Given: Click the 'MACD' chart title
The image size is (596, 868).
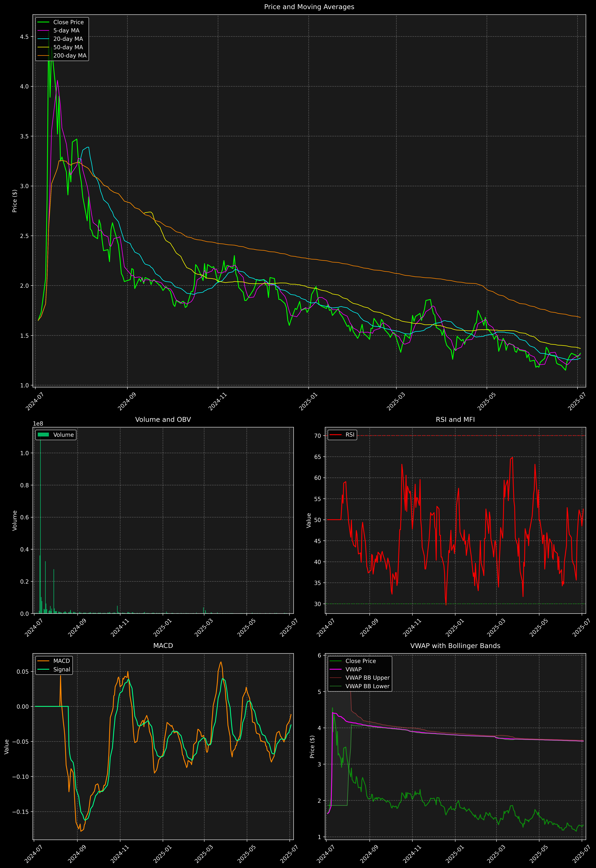Looking at the screenshot, I should 163,646.
